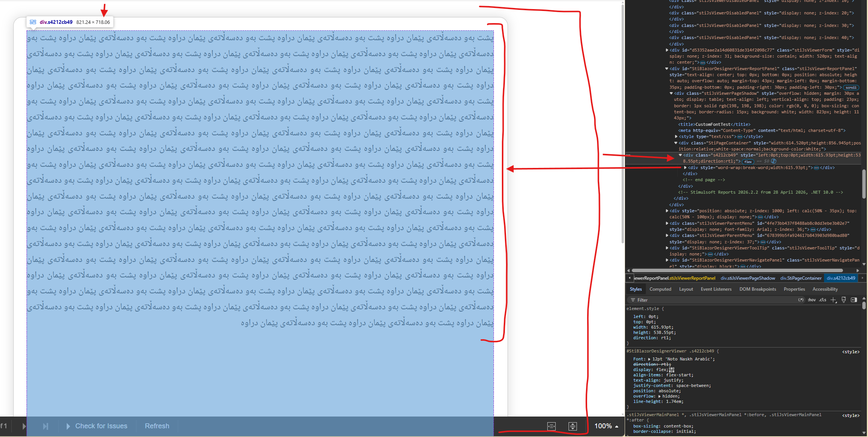
Task: Select div.stiJsViewerPageShadow breadcrumb
Action: point(748,278)
